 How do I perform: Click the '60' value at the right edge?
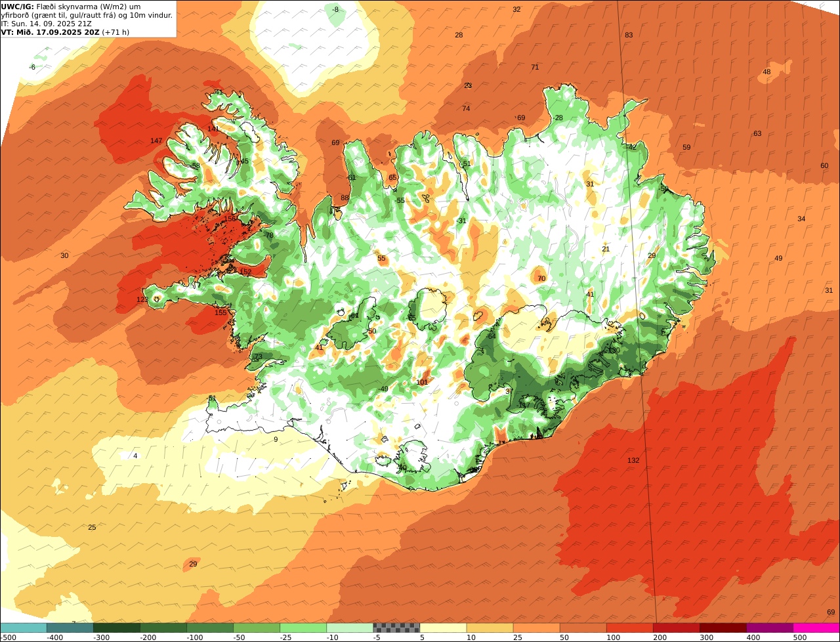point(824,166)
